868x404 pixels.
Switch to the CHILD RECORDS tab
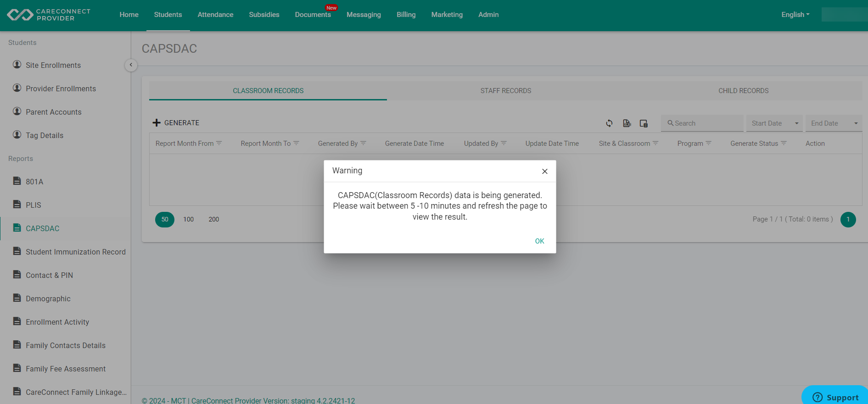tap(743, 91)
